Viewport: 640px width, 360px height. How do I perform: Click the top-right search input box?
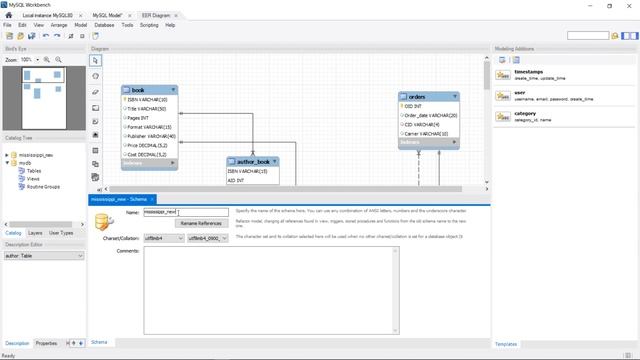(588, 36)
